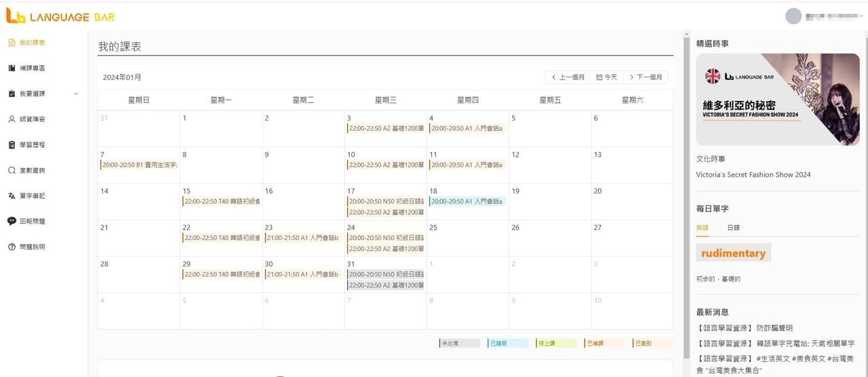Select the 英語 daily word tab

point(702,228)
